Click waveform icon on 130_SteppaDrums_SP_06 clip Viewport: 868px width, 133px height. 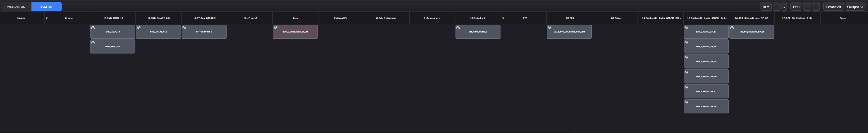point(732,28)
